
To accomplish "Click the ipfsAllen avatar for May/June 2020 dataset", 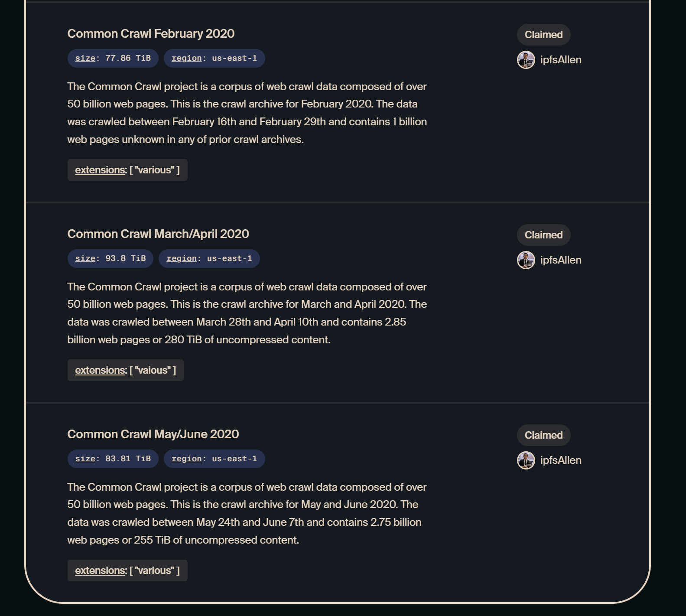I will click(x=525, y=460).
